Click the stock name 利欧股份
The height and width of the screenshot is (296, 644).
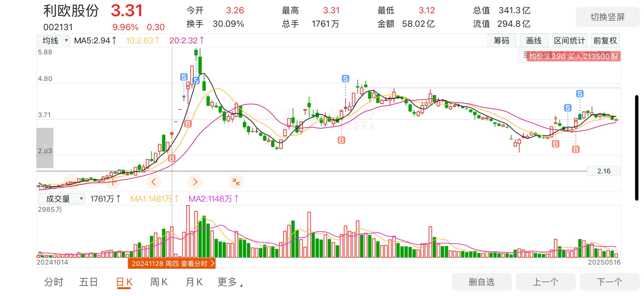[71, 11]
